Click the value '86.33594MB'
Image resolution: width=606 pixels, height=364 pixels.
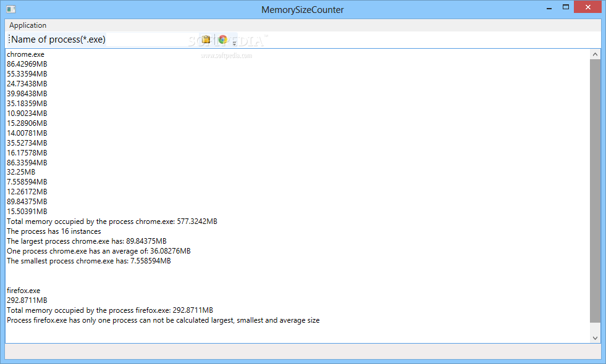27,162
